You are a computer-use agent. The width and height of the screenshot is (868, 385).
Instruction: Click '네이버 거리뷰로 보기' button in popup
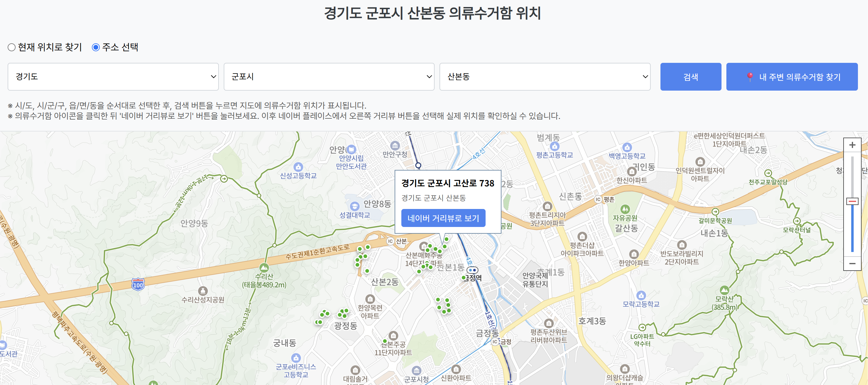(443, 218)
